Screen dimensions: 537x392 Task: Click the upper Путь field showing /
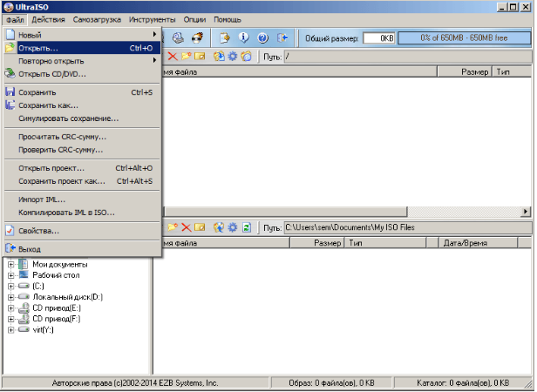click(x=408, y=57)
